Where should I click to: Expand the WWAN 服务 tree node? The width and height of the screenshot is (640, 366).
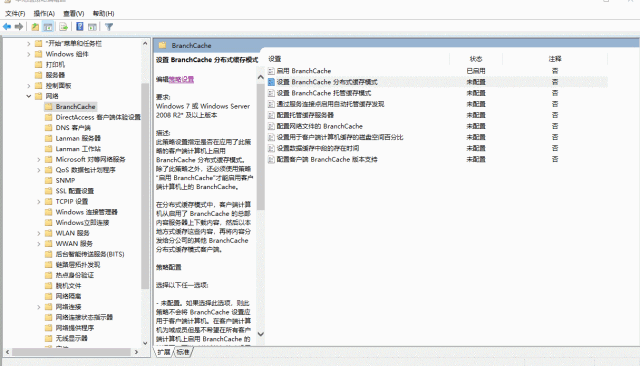[x=39, y=244]
